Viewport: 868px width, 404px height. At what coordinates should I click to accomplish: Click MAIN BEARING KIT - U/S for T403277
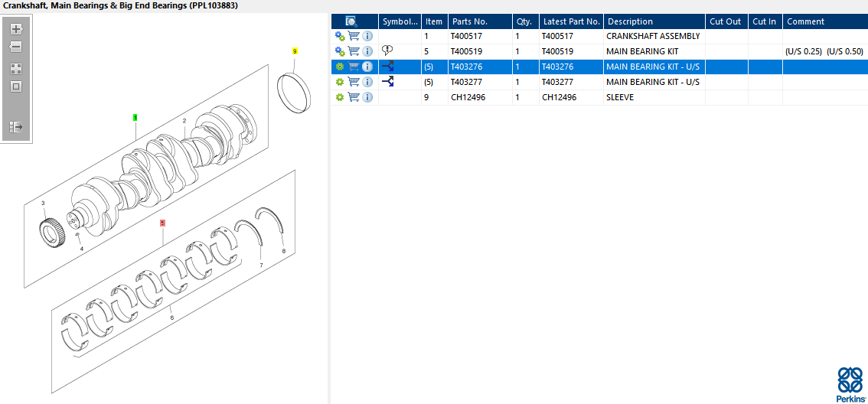pos(653,82)
